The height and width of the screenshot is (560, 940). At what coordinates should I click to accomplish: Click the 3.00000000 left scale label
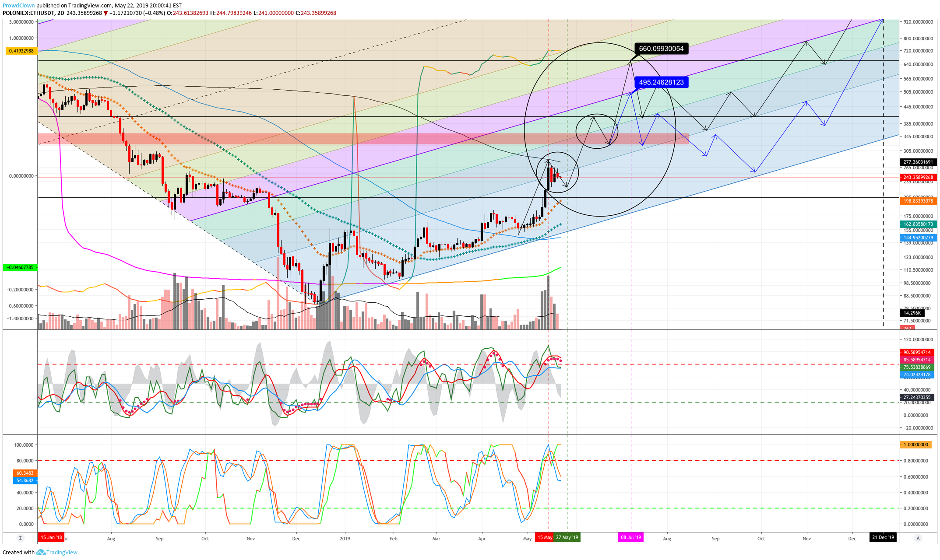tap(22, 21)
